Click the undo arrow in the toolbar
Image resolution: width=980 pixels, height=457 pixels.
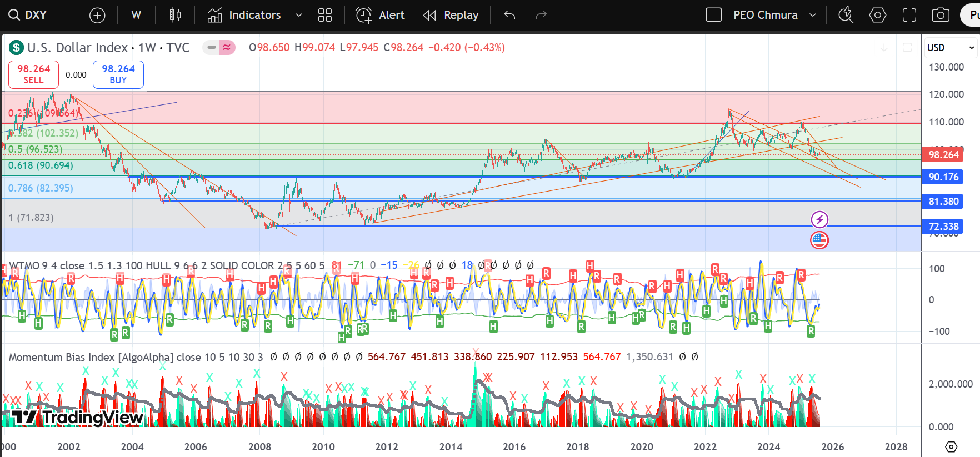tap(509, 15)
